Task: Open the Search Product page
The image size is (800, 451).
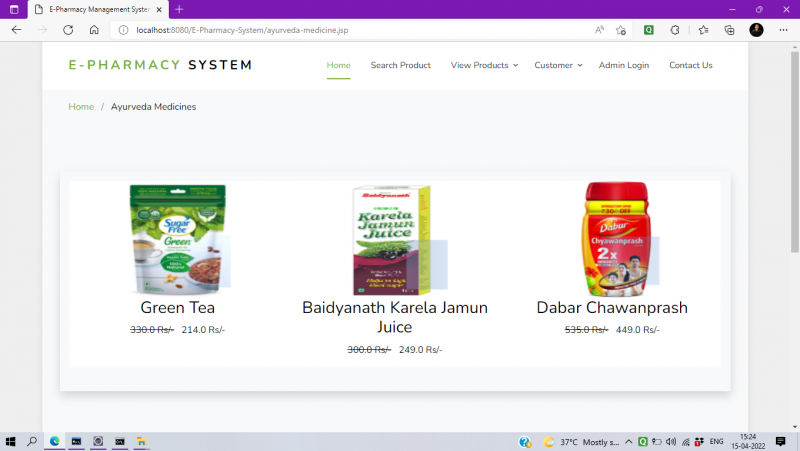Action: [x=401, y=65]
